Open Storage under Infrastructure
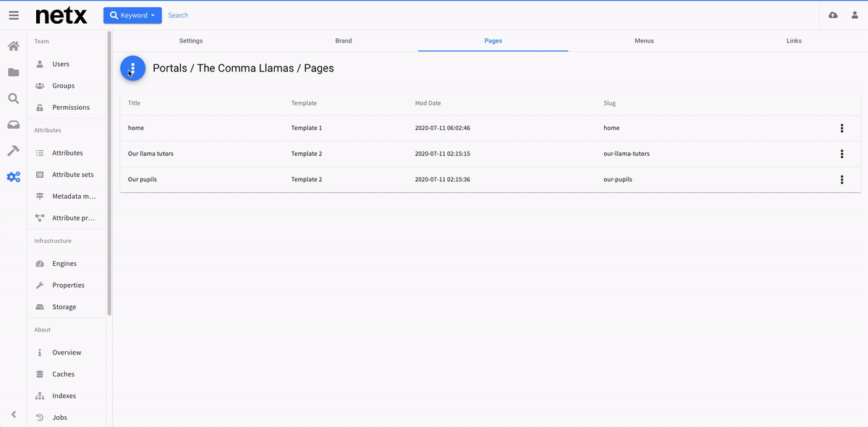 coord(67,307)
